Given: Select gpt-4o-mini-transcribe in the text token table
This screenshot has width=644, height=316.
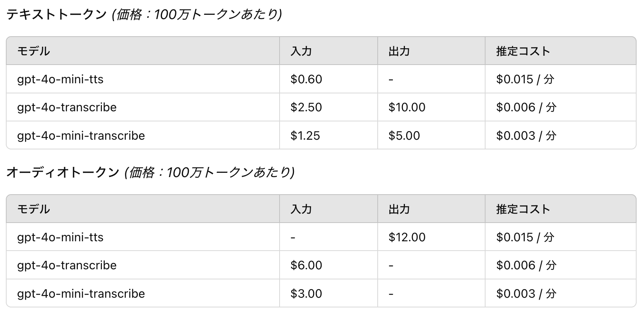Looking at the screenshot, I should coord(81,136).
